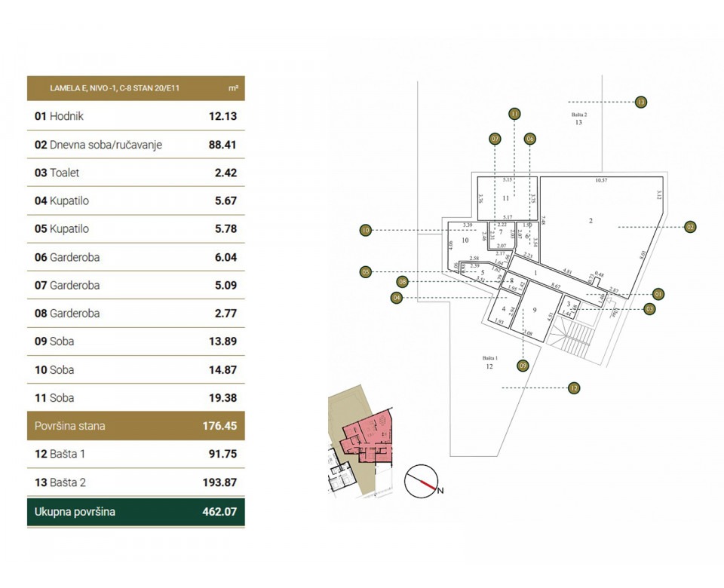Image resolution: width=724 pixels, height=588 pixels.
Task: Click the 11 marker above room 11
Action: click(514, 113)
